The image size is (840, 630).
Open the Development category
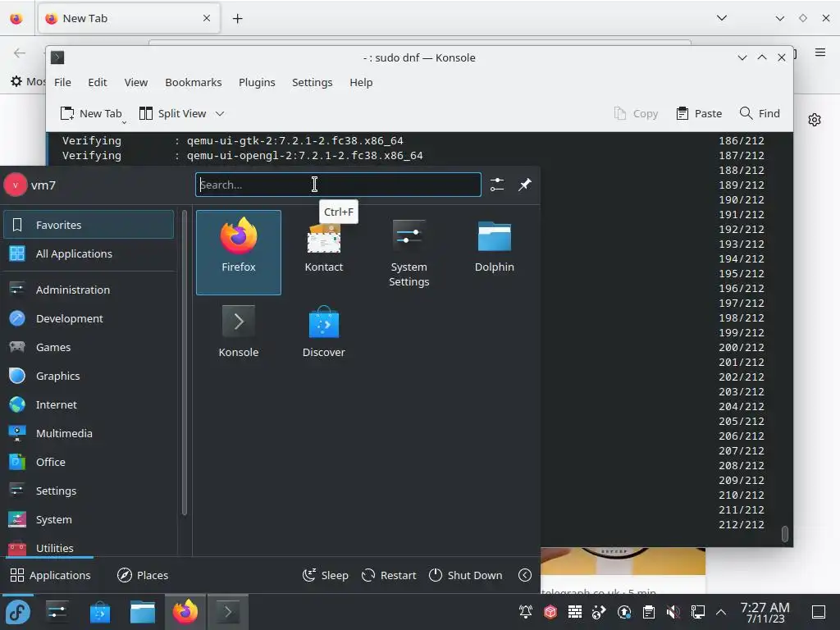pyautogui.click(x=89, y=319)
